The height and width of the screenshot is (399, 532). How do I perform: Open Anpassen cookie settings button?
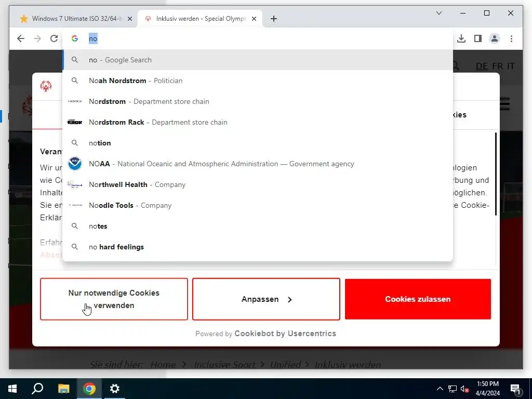266,299
